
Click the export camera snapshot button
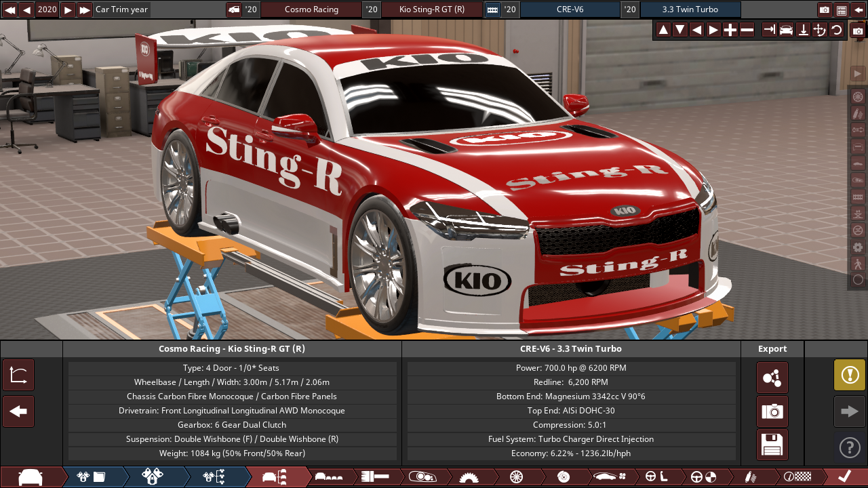pyautogui.click(x=772, y=411)
